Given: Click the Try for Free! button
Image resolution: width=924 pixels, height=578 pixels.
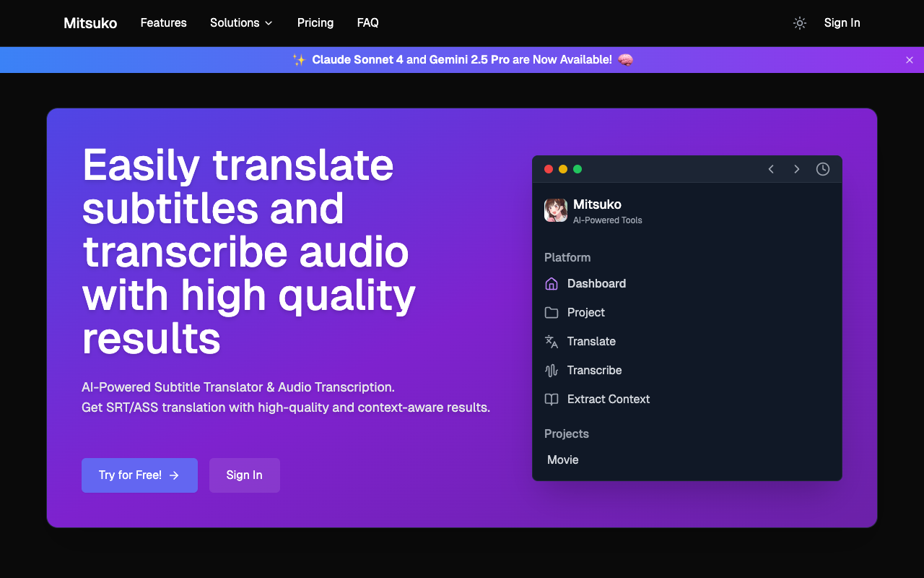Looking at the screenshot, I should (139, 475).
